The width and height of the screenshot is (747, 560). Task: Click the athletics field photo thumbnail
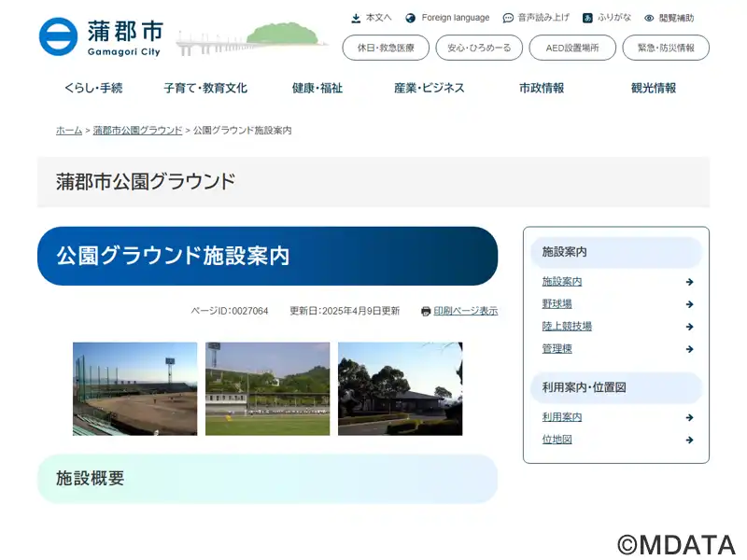pos(268,389)
